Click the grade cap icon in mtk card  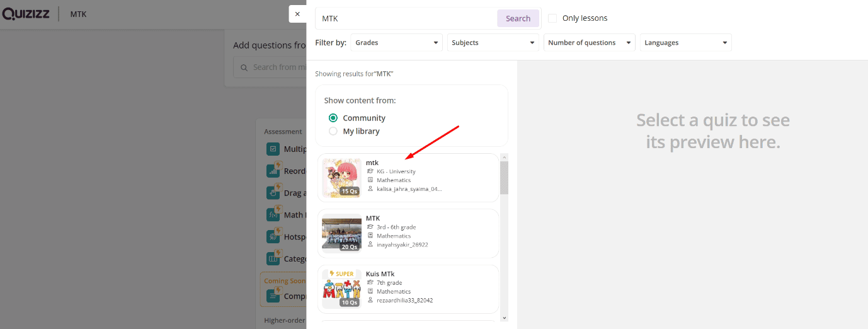pyautogui.click(x=370, y=171)
